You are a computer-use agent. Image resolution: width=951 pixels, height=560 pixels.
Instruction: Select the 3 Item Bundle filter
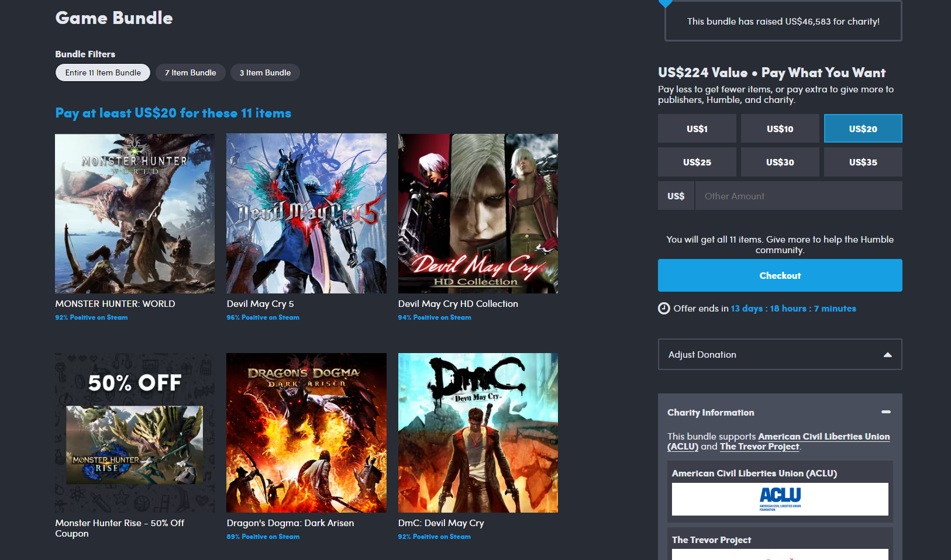click(265, 72)
